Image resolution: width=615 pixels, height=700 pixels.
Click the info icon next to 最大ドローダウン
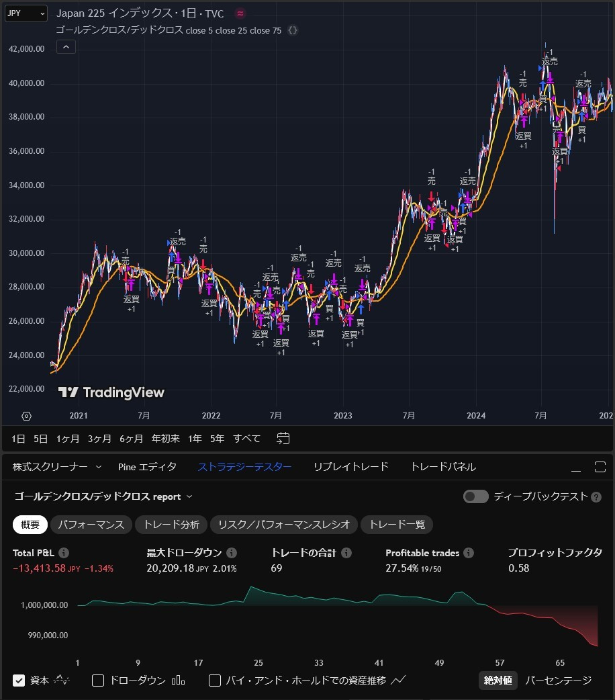232,553
